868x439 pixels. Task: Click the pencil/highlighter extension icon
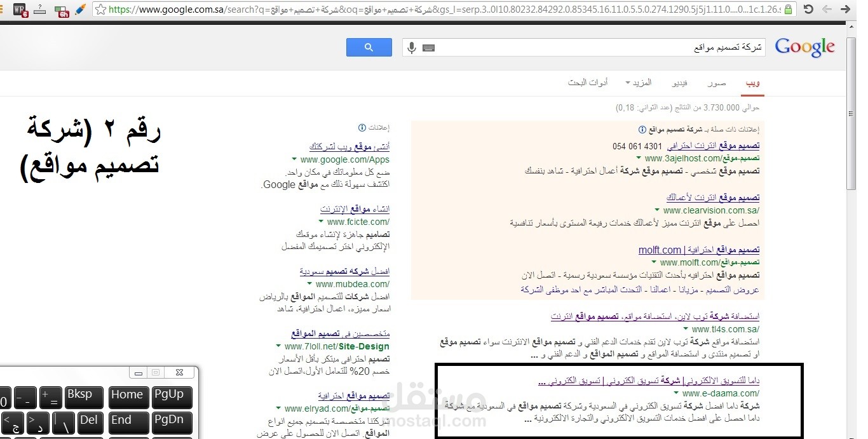coord(80,10)
